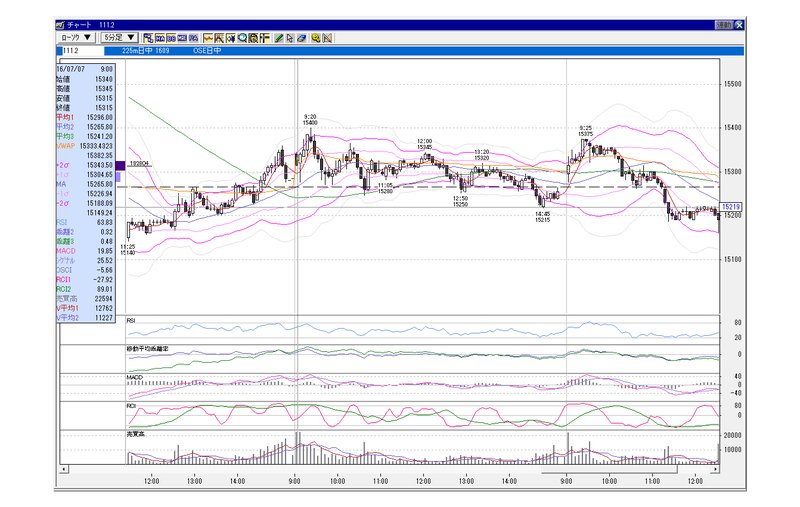The image size is (800, 507).
Task: Click the horizontal scrollbar thumb
Action: coord(609,469)
